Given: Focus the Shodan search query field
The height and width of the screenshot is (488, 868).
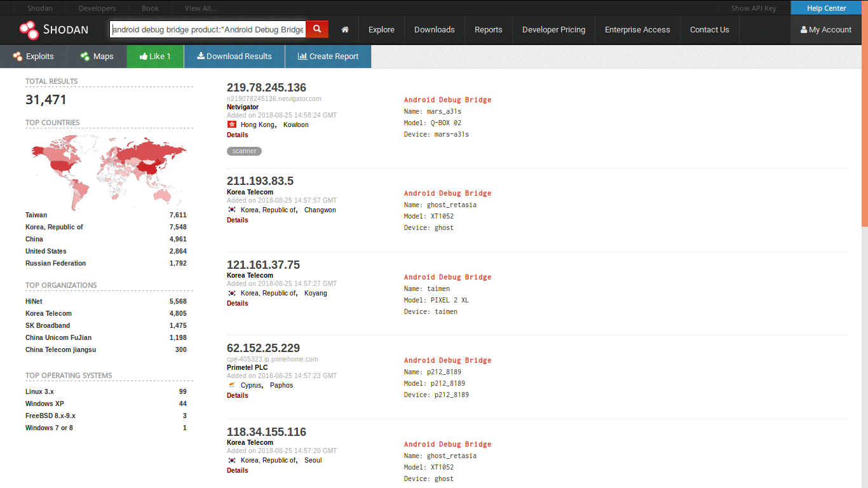Looking at the screenshot, I should tap(208, 29).
